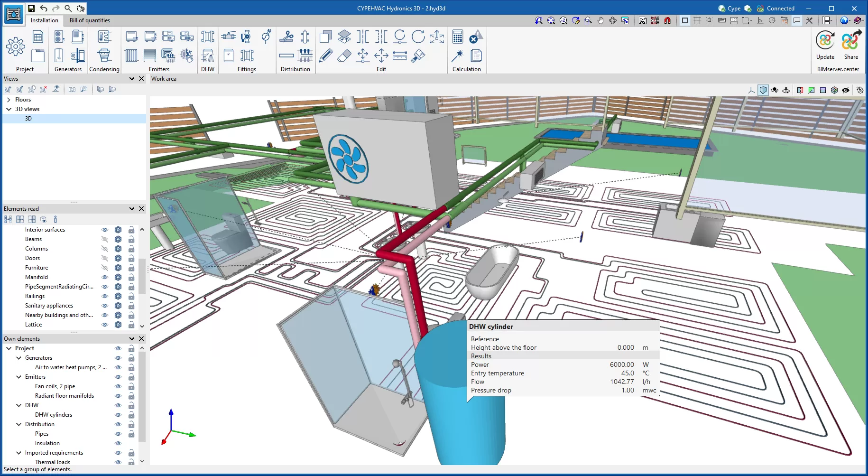The height and width of the screenshot is (476, 868).
Task: Click the magic wand Calculation icon
Action: pyautogui.click(x=458, y=56)
